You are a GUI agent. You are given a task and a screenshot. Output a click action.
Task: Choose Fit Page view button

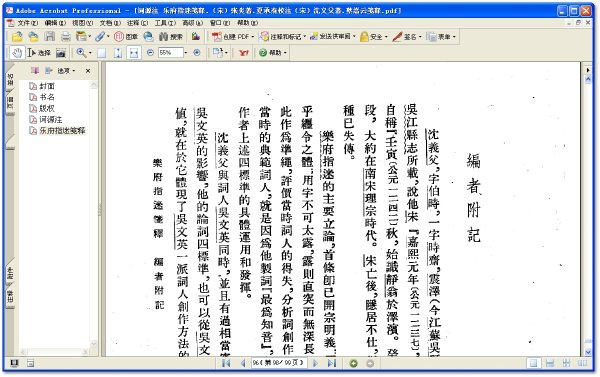coord(118,53)
